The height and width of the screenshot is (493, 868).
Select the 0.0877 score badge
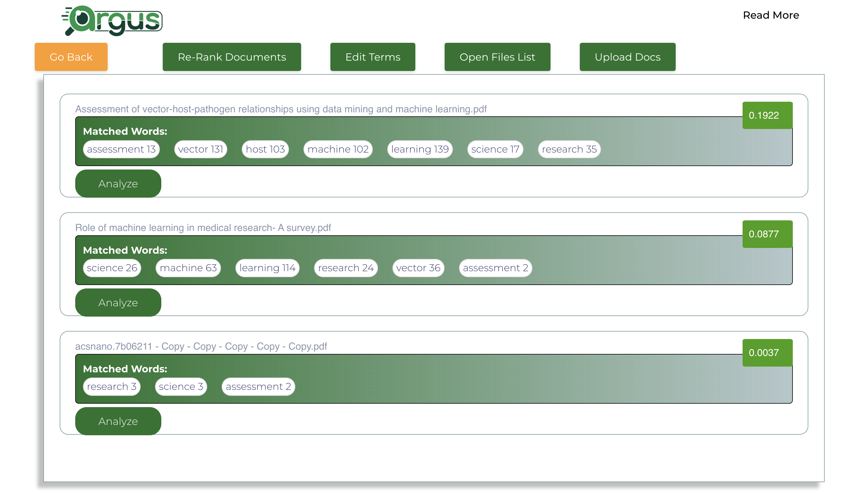point(767,234)
